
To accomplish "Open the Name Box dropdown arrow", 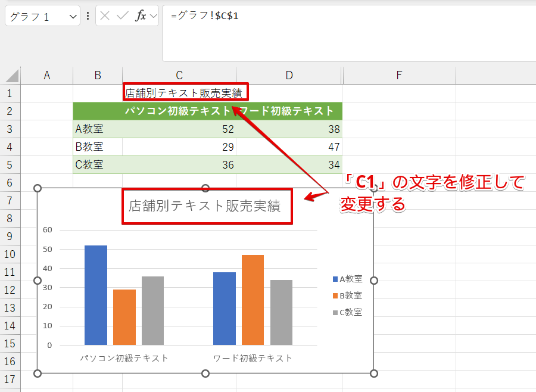I will tap(73, 17).
